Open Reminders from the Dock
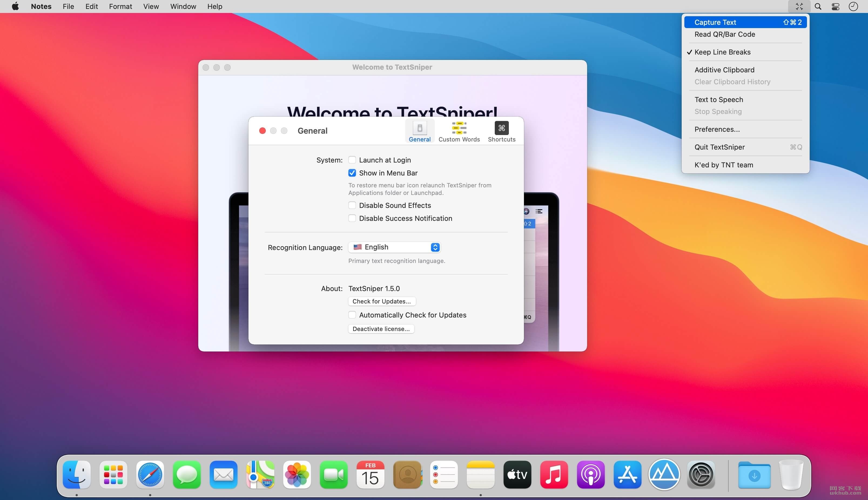This screenshot has height=500, width=868. point(444,475)
